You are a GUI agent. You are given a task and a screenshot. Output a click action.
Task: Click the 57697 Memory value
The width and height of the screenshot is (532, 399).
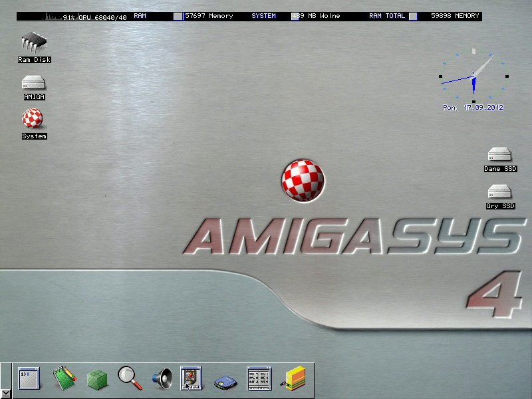click(209, 15)
